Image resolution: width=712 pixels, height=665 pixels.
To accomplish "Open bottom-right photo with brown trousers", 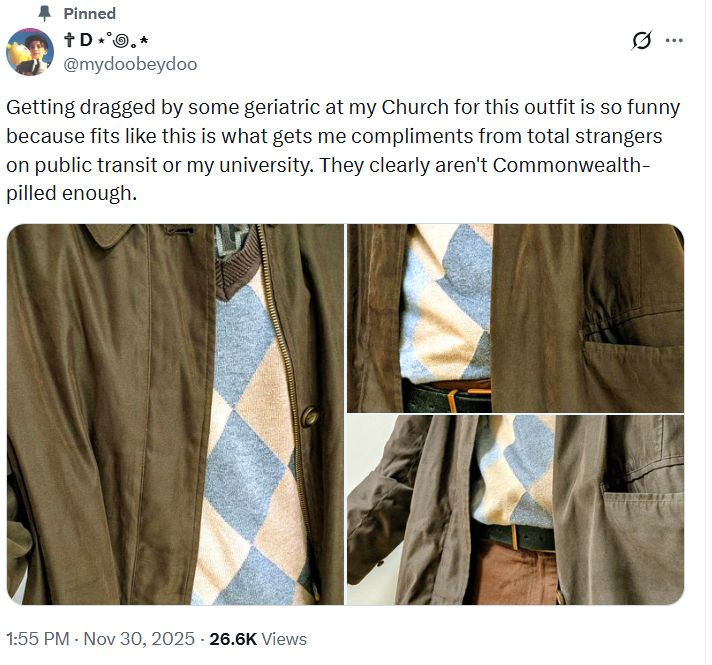I will click(515, 510).
